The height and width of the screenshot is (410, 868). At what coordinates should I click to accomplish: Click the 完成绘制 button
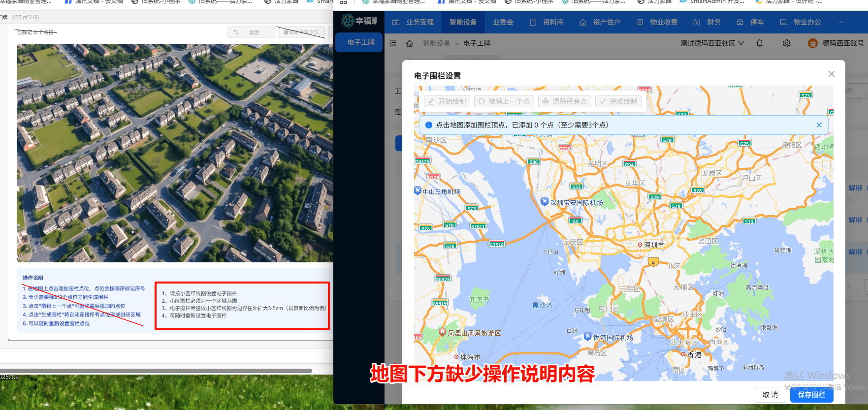point(618,101)
